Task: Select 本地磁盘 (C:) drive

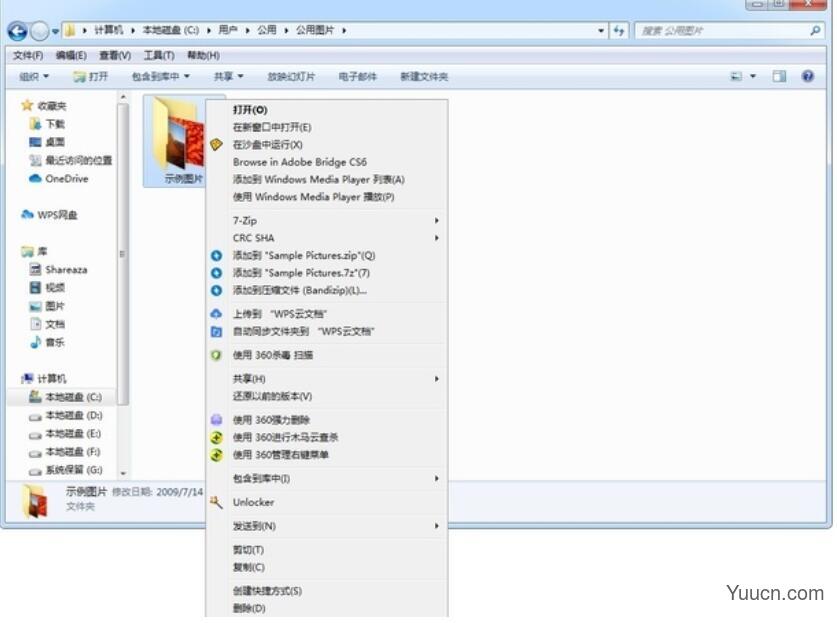Action: [x=65, y=397]
